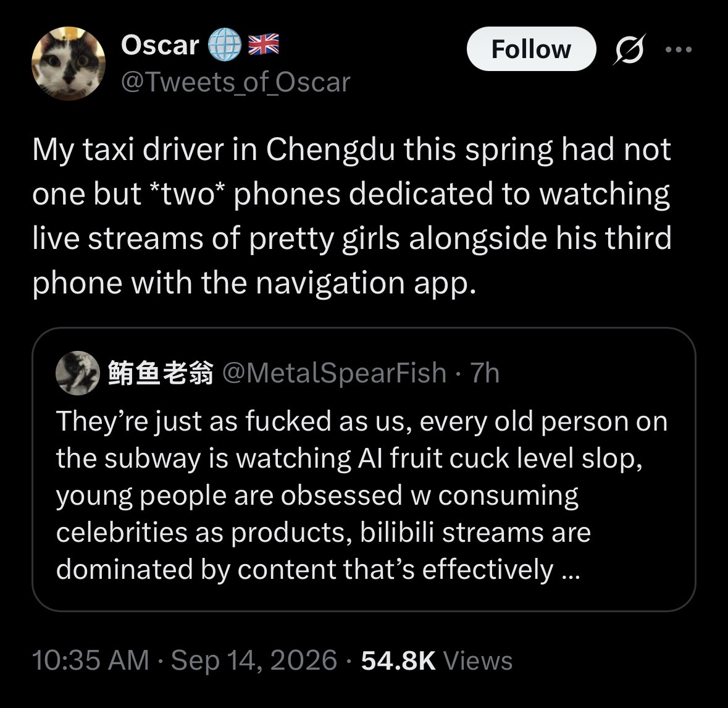Click the 10:35 AM post time

[91, 660]
